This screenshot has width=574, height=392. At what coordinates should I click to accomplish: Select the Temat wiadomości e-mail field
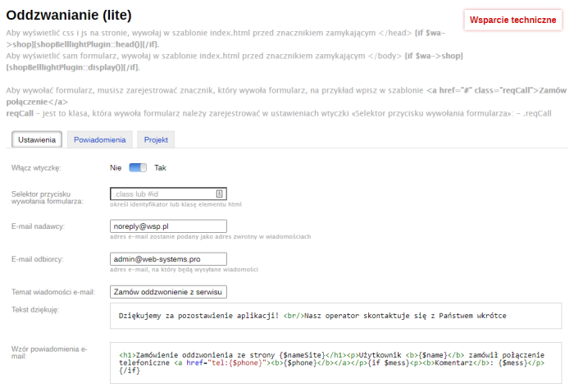coord(167,291)
